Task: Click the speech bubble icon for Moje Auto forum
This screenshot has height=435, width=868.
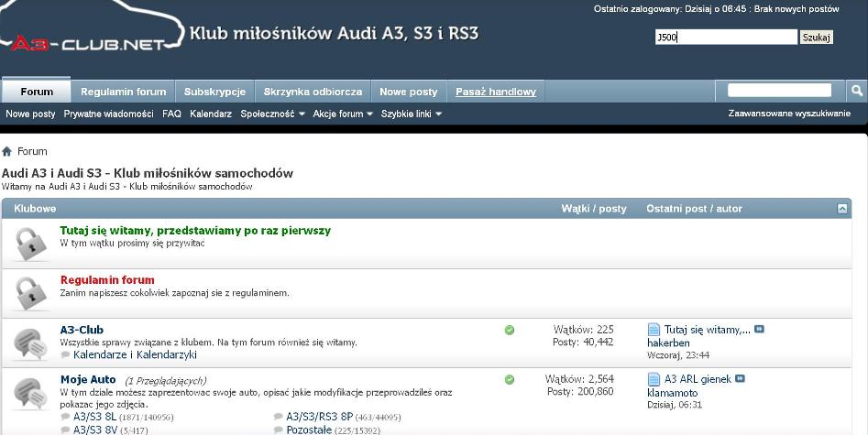Action: click(30, 393)
